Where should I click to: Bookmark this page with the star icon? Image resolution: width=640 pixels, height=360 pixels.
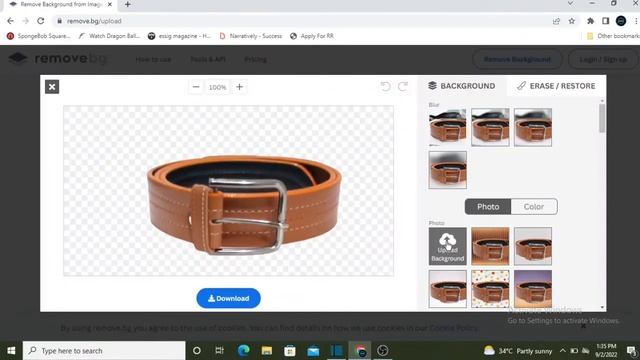[571, 21]
